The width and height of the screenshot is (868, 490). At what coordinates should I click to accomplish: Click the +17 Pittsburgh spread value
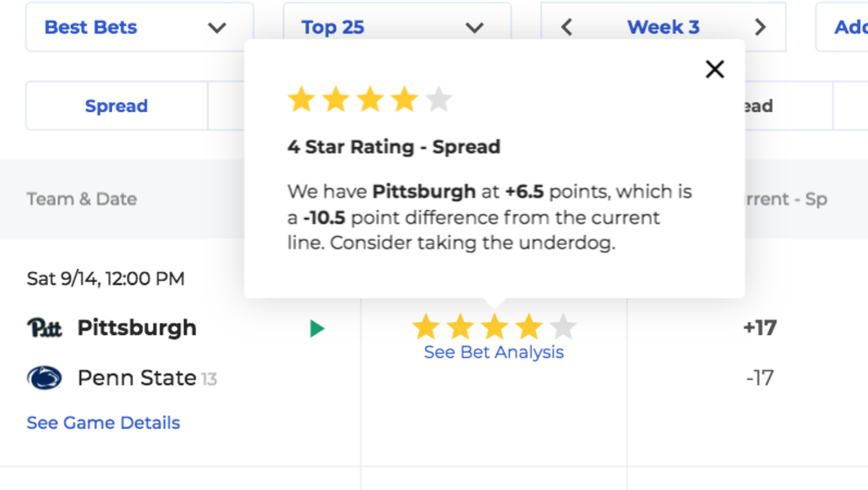[760, 328]
